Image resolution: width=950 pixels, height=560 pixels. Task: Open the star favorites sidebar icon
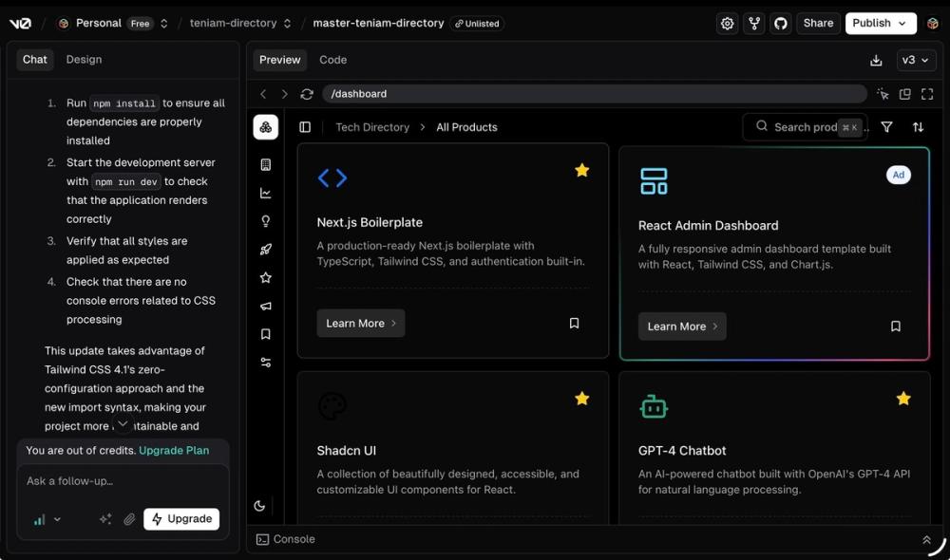click(265, 278)
